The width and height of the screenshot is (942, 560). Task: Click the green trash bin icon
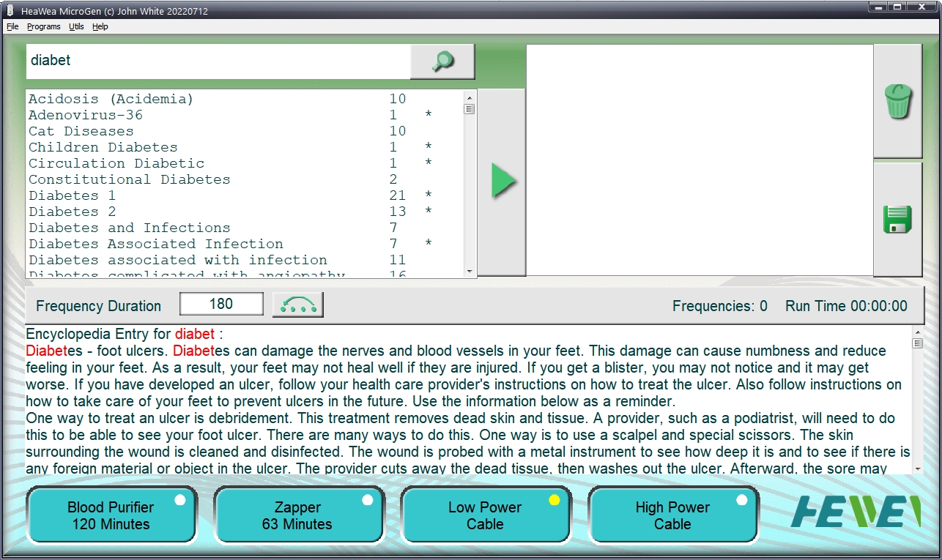coord(898,102)
